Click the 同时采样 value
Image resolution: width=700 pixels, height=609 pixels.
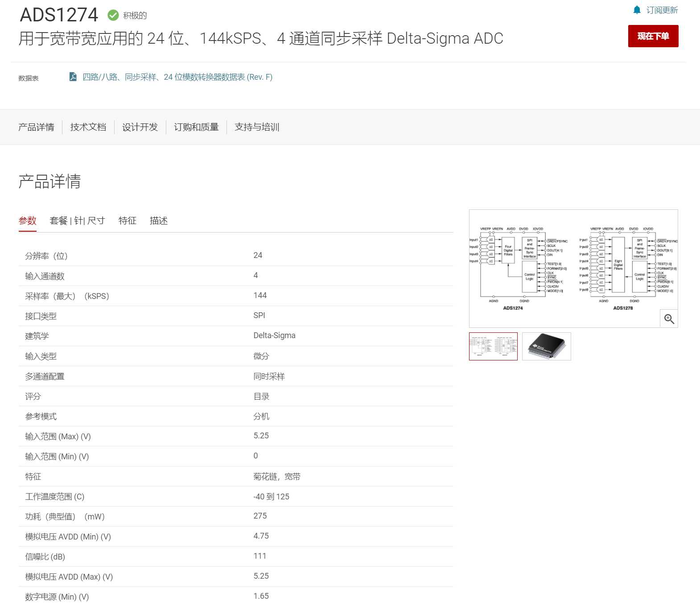pos(269,376)
